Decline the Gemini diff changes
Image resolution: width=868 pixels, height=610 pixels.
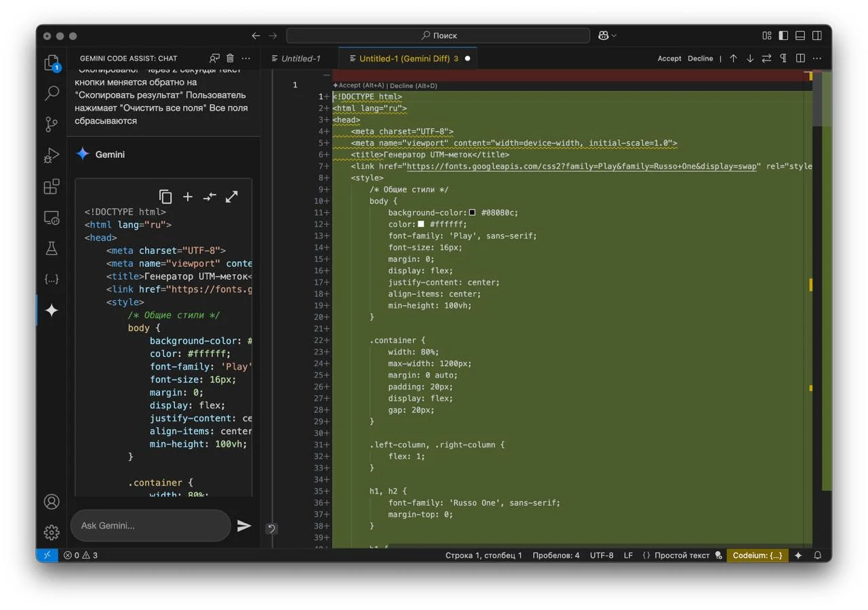tap(700, 58)
